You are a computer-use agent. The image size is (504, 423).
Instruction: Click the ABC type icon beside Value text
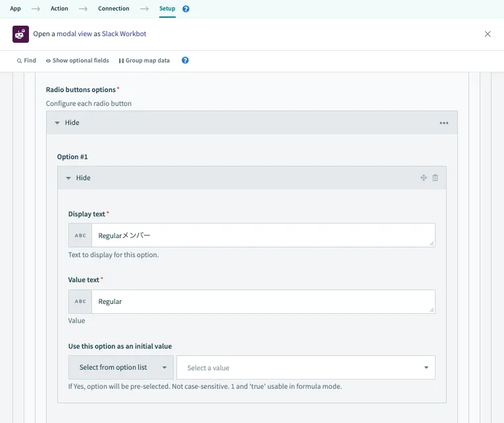click(80, 301)
